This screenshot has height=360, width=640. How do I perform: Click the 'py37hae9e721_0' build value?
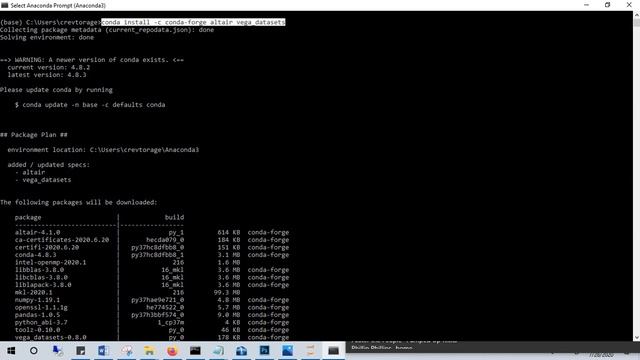[158, 300]
